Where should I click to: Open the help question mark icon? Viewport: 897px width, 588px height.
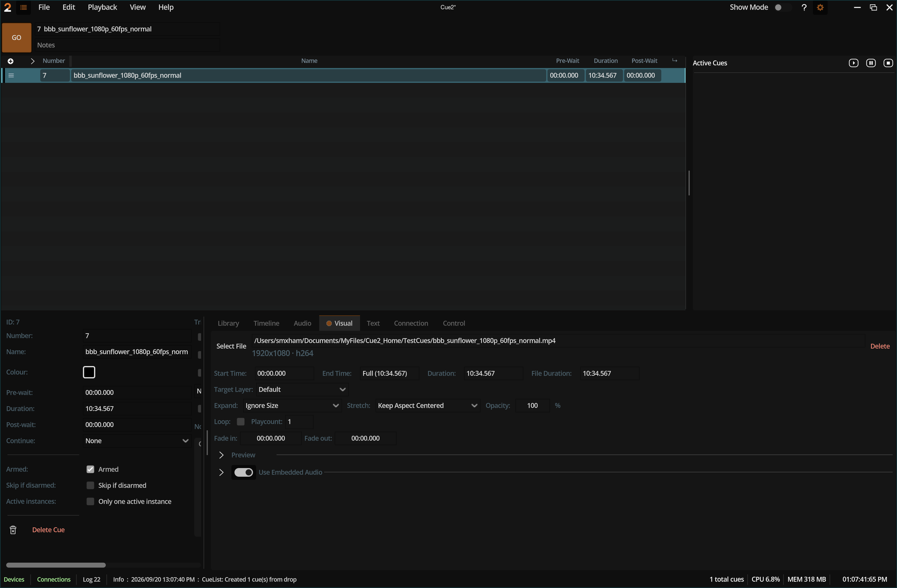[x=804, y=7]
